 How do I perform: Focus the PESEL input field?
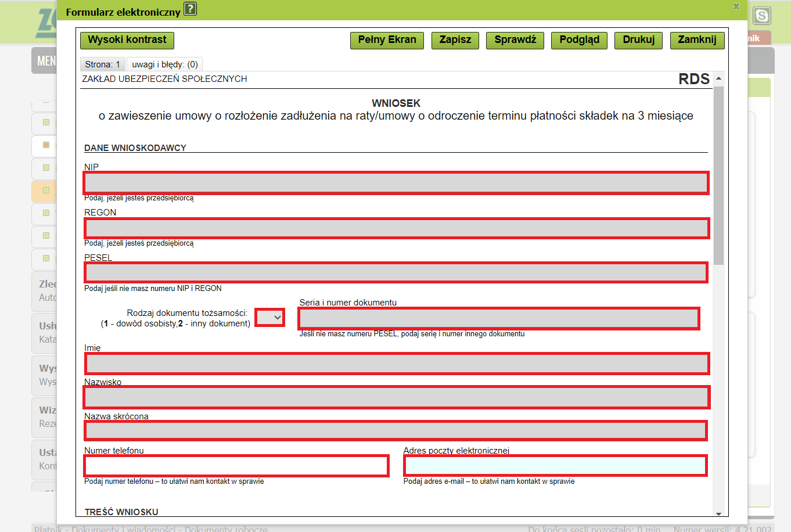[396, 272]
